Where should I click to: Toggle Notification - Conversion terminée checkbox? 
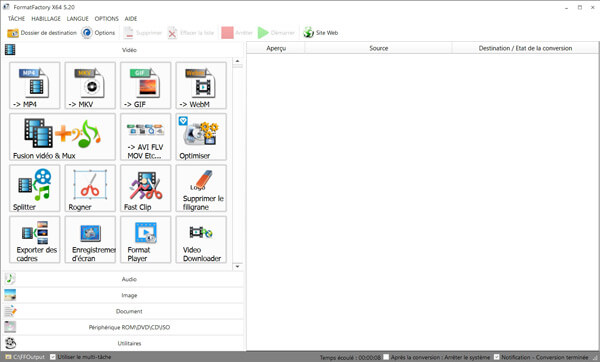pos(497,357)
